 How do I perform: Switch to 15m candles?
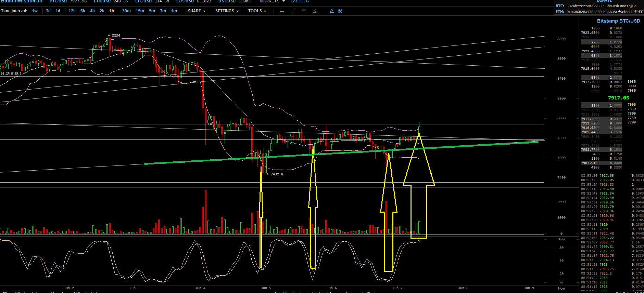tap(140, 11)
